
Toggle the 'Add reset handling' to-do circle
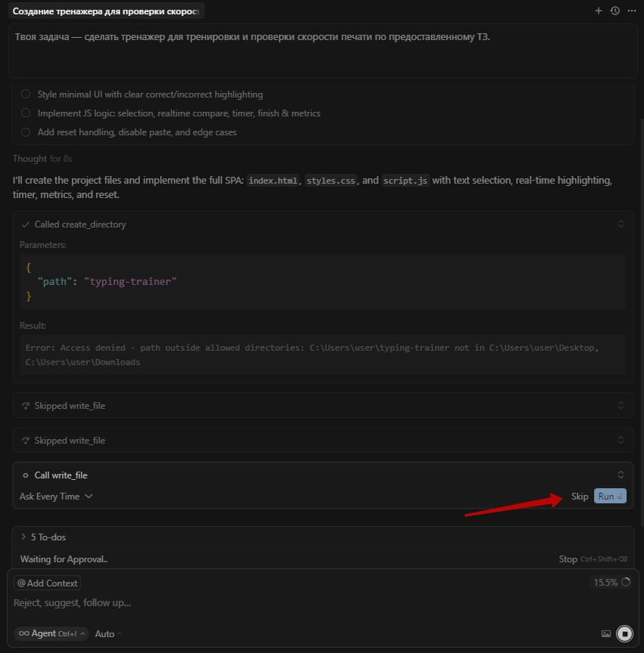click(26, 132)
